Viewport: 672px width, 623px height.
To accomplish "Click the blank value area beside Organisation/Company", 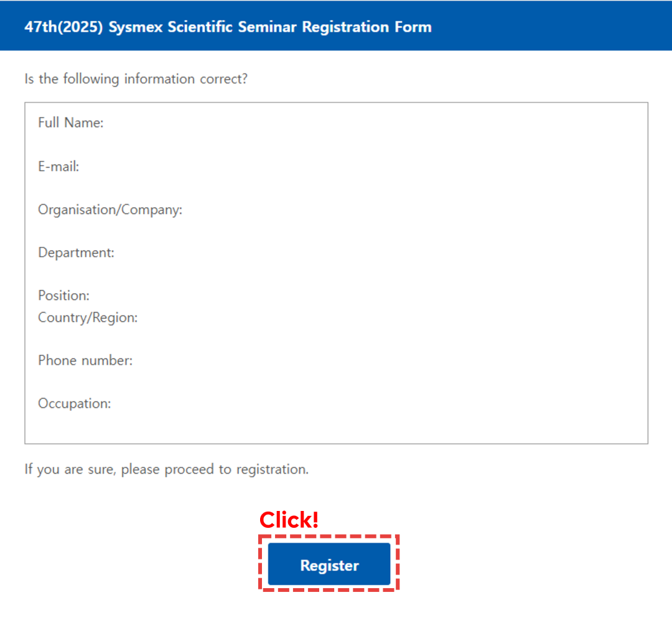I will [414, 210].
